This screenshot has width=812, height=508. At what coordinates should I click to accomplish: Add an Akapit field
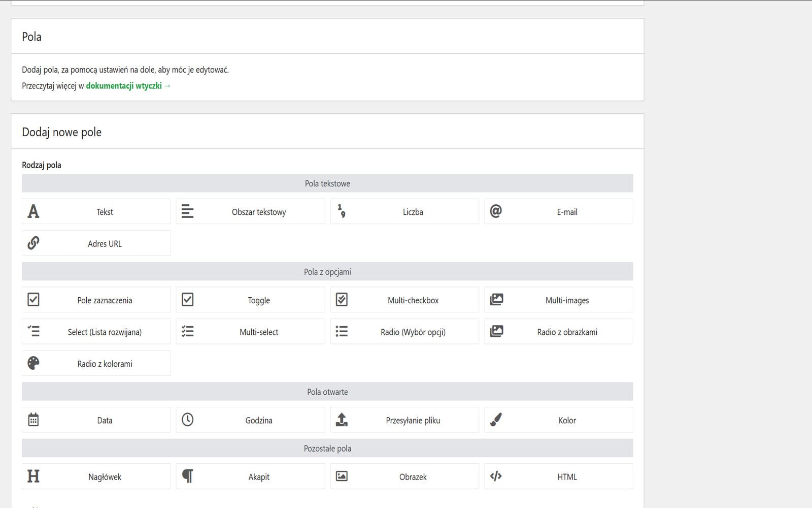tap(250, 476)
